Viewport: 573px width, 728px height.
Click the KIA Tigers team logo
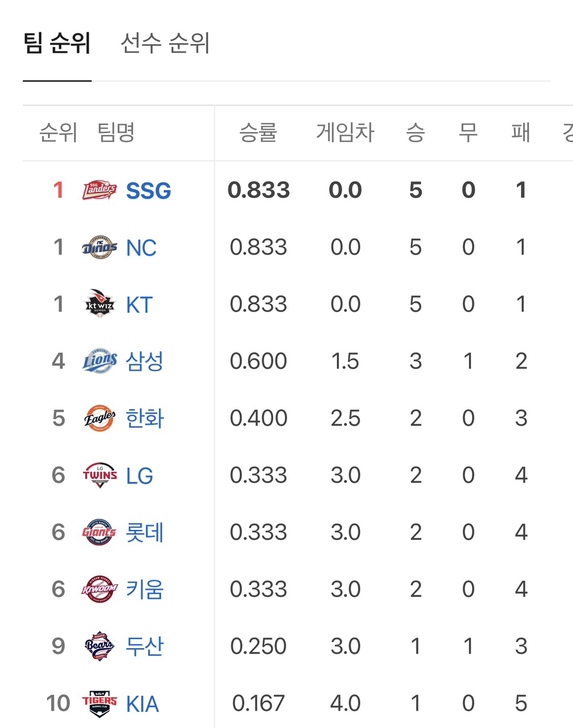100,703
